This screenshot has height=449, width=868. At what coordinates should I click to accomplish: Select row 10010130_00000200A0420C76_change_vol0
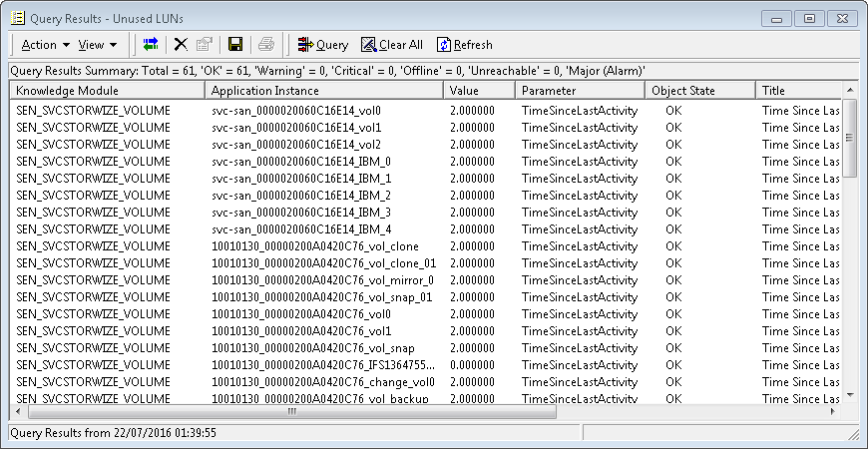[x=426, y=382]
